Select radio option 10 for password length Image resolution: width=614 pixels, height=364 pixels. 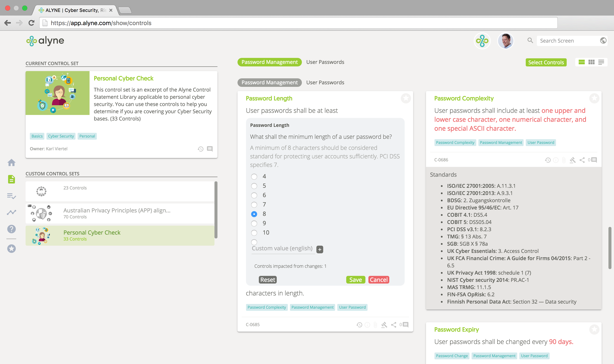pos(254,233)
